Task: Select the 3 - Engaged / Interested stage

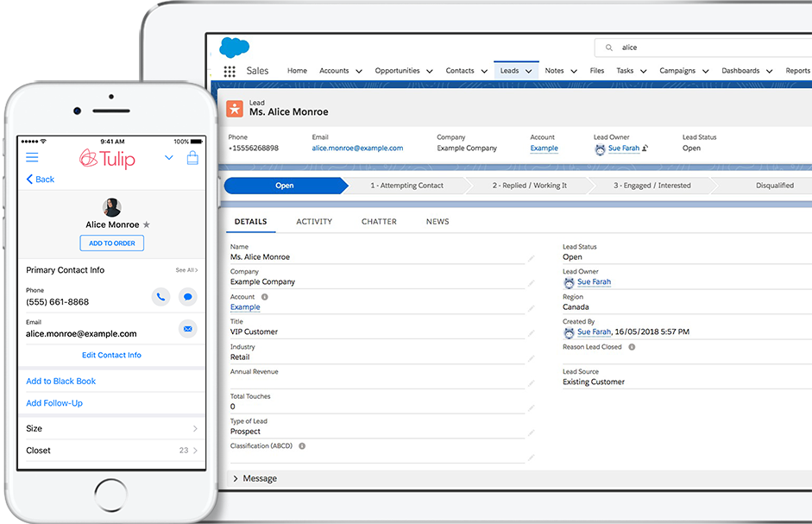Action: tap(652, 186)
